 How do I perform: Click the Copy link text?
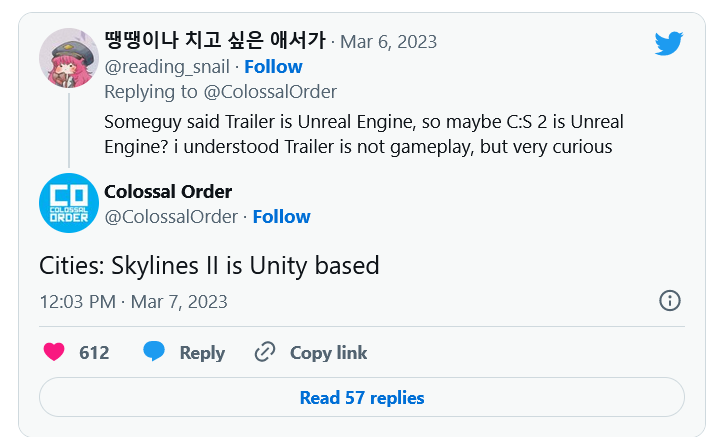(x=328, y=353)
